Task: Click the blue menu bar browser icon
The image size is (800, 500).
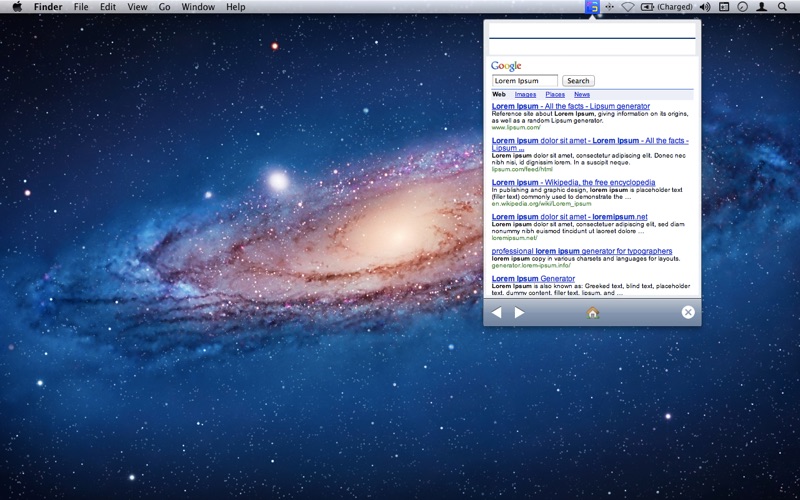Action: tap(593, 7)
